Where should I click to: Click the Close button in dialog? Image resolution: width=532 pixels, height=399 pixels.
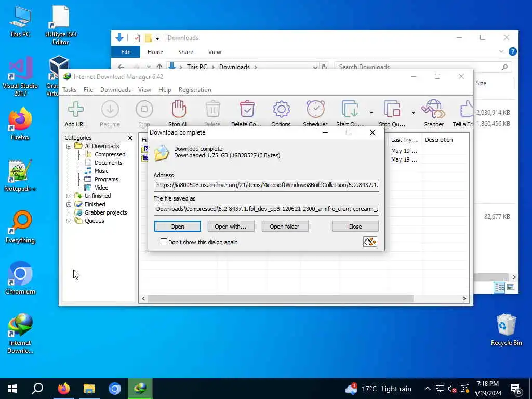355,227
